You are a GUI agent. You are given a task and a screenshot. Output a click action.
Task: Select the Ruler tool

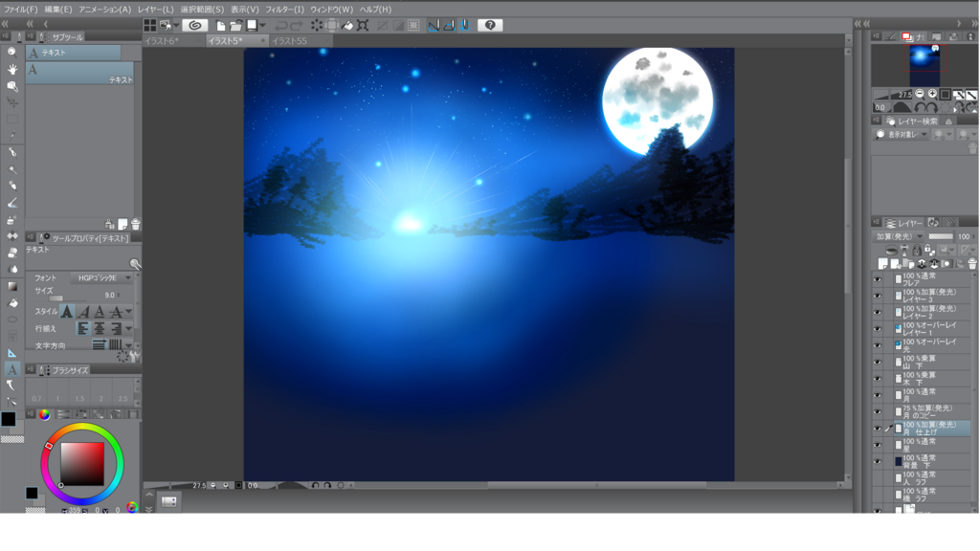[x=11, y=353]
